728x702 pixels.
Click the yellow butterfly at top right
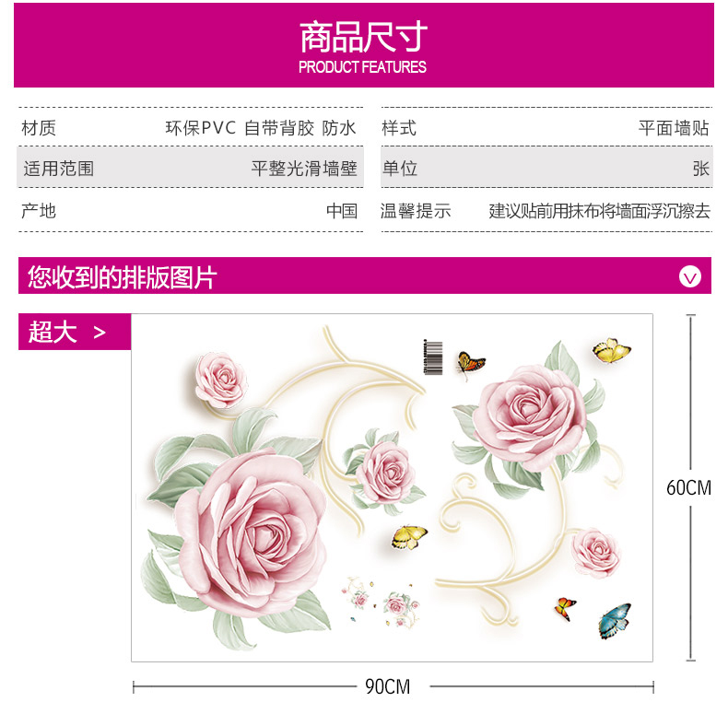click(611, 351)
